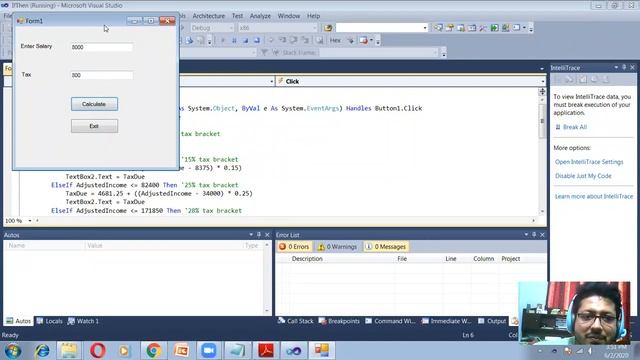Click the Zoom app taskbar icon

(209, 350)
